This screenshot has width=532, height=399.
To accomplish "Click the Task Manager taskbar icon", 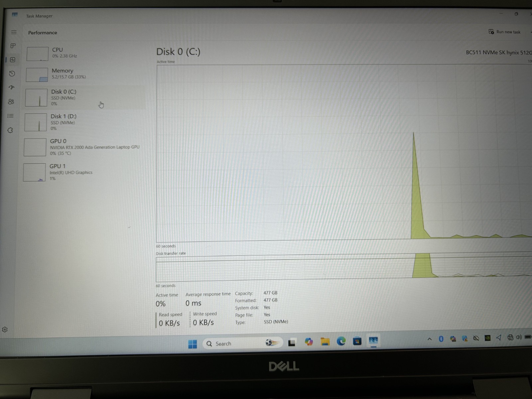I will (x=373, y=340).
